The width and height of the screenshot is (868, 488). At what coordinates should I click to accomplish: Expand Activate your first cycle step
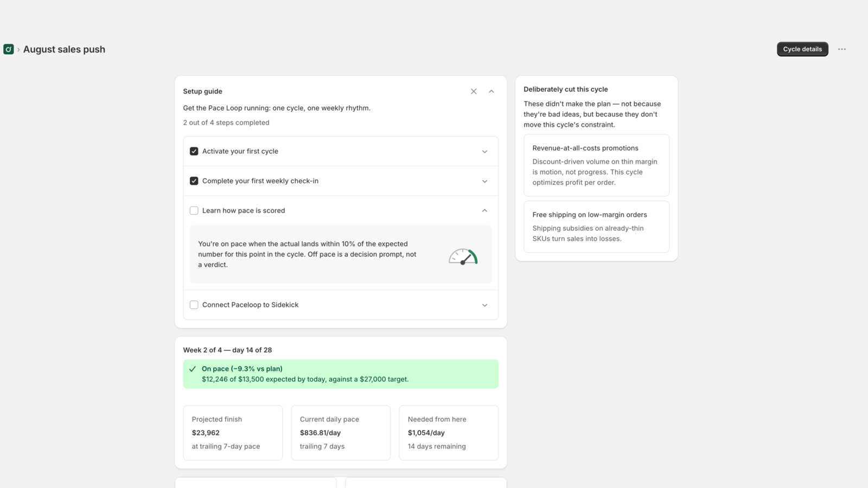[485, 152]
